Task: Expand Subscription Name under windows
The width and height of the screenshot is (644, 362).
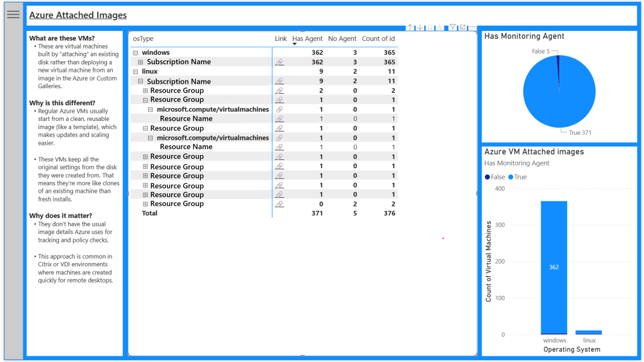Action: (140, 62)
